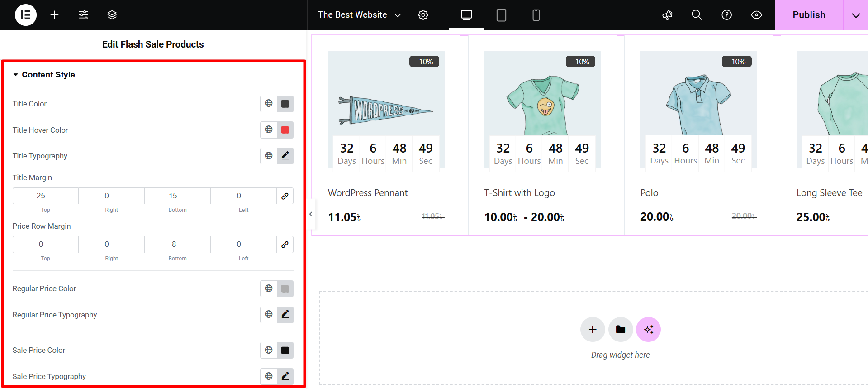Open page settings gear icon
The image size is (868, 389).
[423, 15]
